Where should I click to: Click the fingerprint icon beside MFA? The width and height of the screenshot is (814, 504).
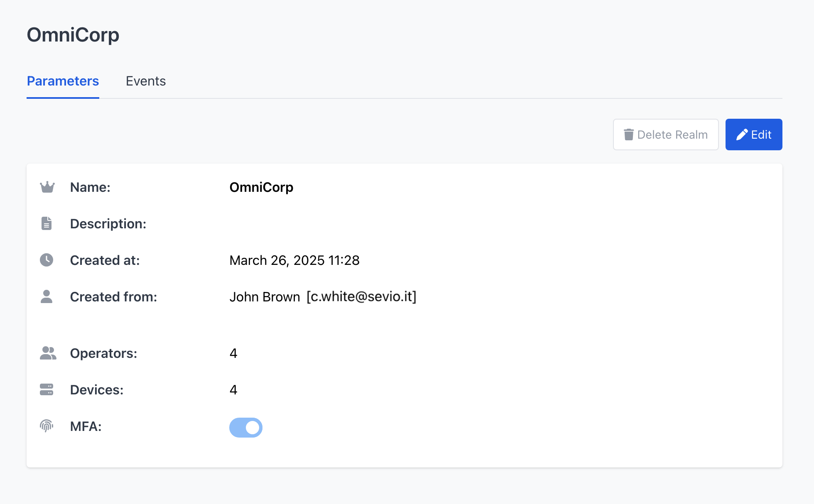coord(47,426)
